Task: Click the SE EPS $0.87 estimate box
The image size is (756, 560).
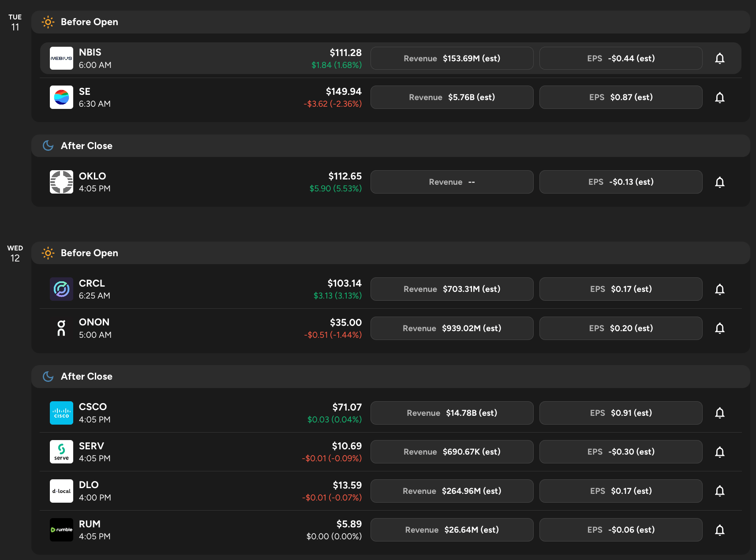Action: (621, 97)
